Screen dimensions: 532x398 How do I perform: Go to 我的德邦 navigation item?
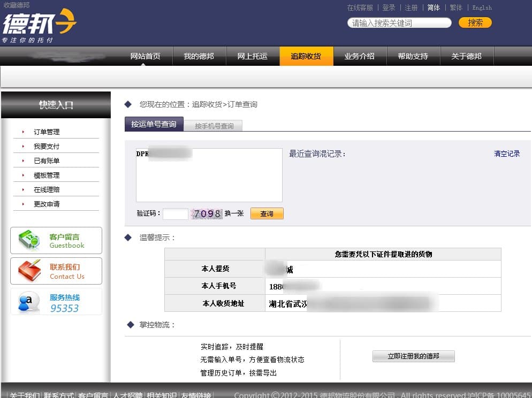199,56
